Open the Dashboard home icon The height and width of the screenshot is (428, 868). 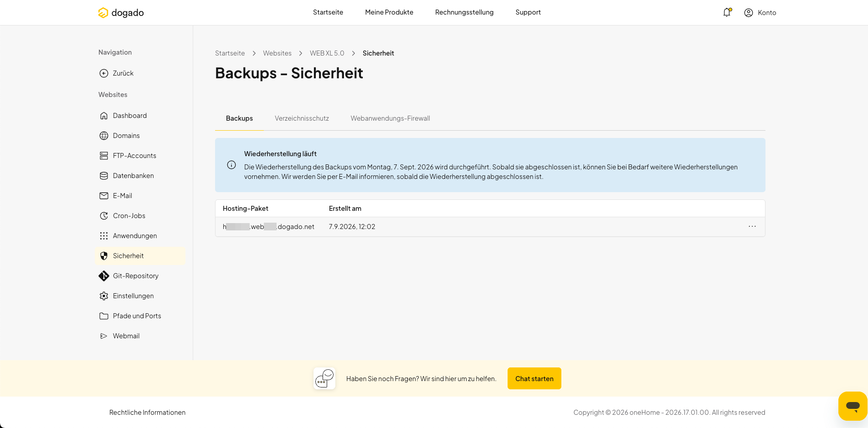pos(104,116)
